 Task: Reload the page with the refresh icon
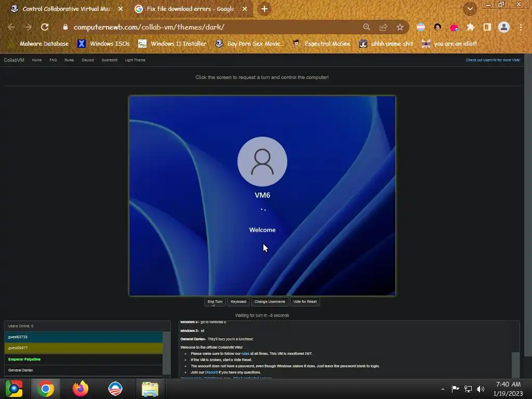click(x=45, y=27)
